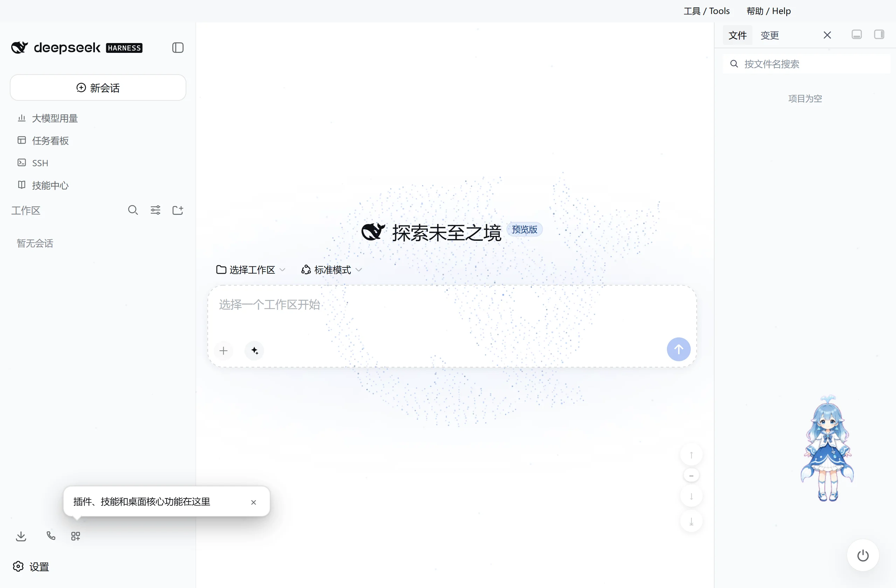Start a new conversation with 新会话

click(x=98, y=87)
